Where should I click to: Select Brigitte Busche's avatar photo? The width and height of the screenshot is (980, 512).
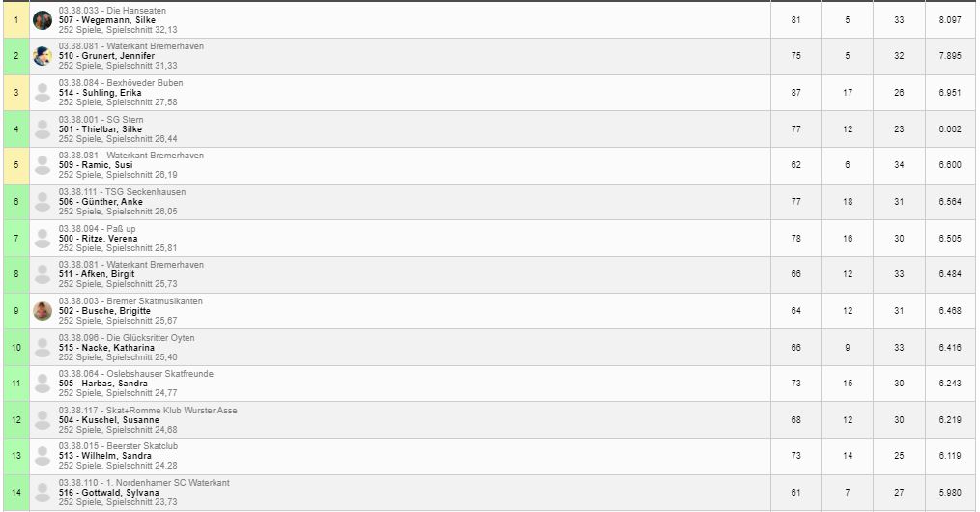coord(43,311)
